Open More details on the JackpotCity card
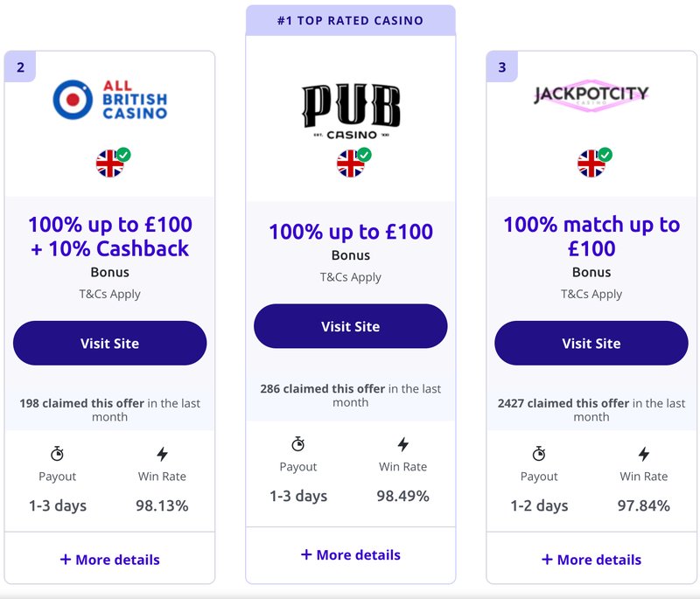Screen dimensions: 700x599 (x=591, y=560)
